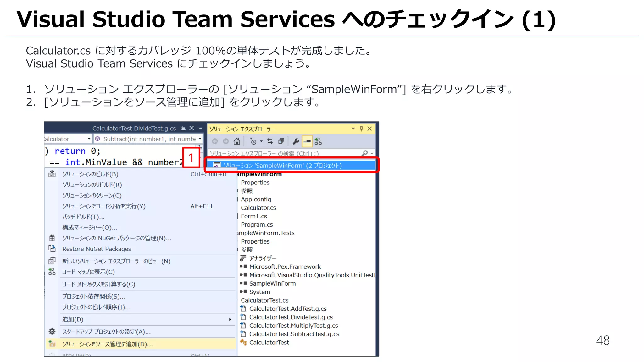
Task: Click the Back arrow in Solution Explorer toolbar
Action: [215, 141]
